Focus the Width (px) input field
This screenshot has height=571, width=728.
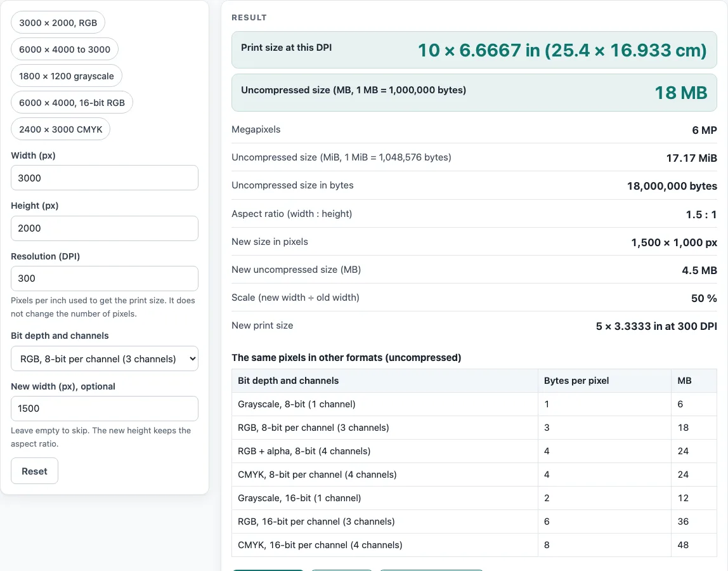pos(105,178)
